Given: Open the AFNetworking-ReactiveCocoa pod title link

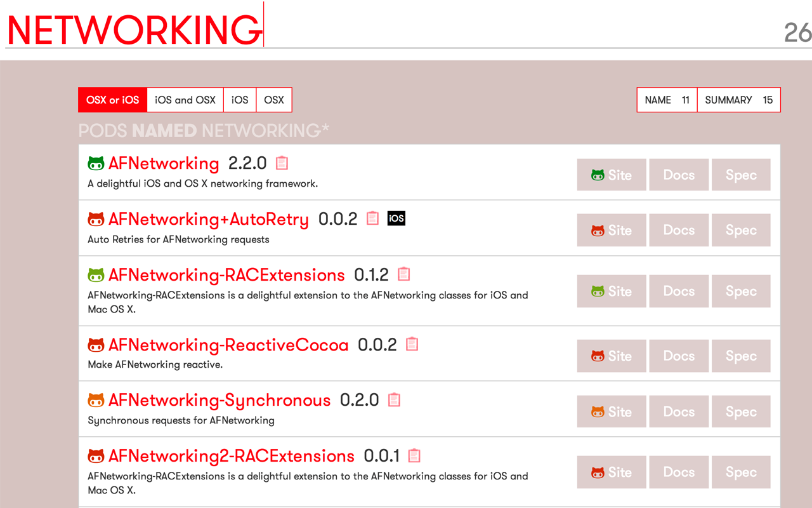Looking at the screenshot, I should point(228,345).
